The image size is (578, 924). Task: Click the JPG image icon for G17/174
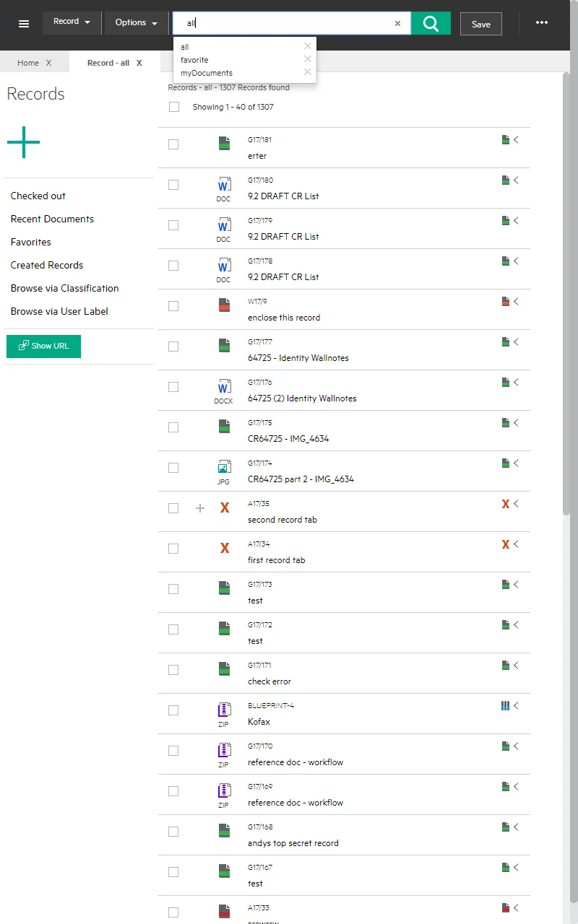pyautogui.click(x=224, y=471)
